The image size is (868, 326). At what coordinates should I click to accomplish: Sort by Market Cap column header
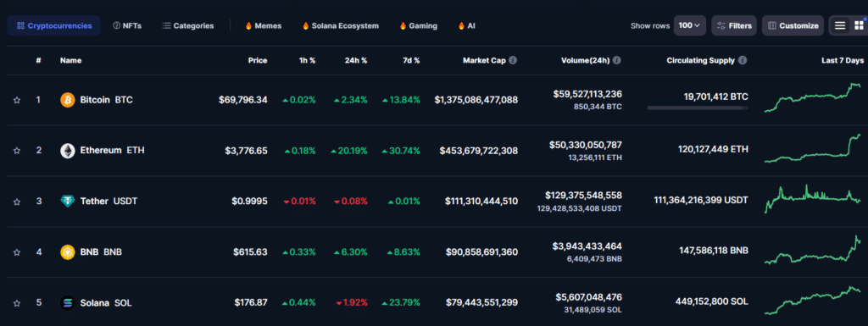coord(484,60)
